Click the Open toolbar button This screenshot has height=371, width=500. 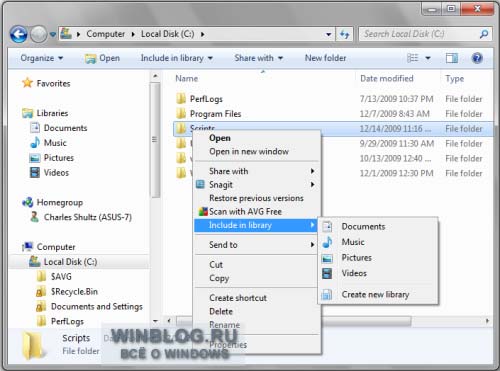pos(102,58)
